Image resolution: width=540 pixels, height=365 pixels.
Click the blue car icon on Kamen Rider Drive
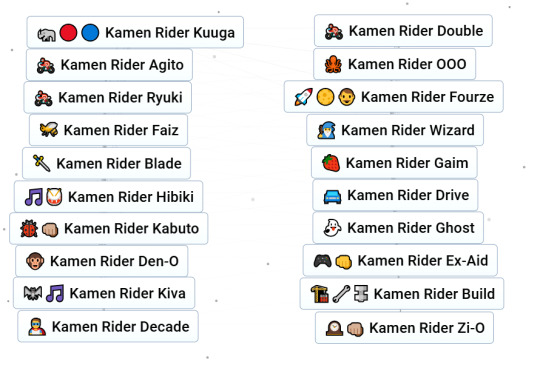coord(332,196)
